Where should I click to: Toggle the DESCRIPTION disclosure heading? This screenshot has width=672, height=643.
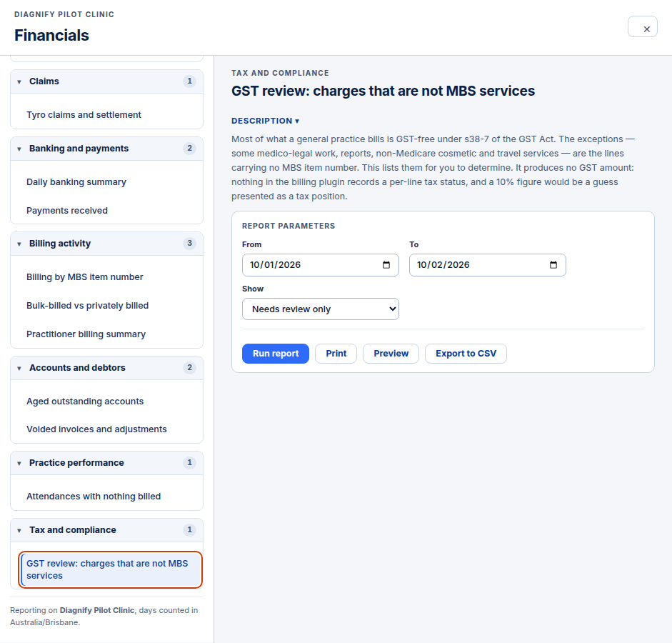click(265, 121)
